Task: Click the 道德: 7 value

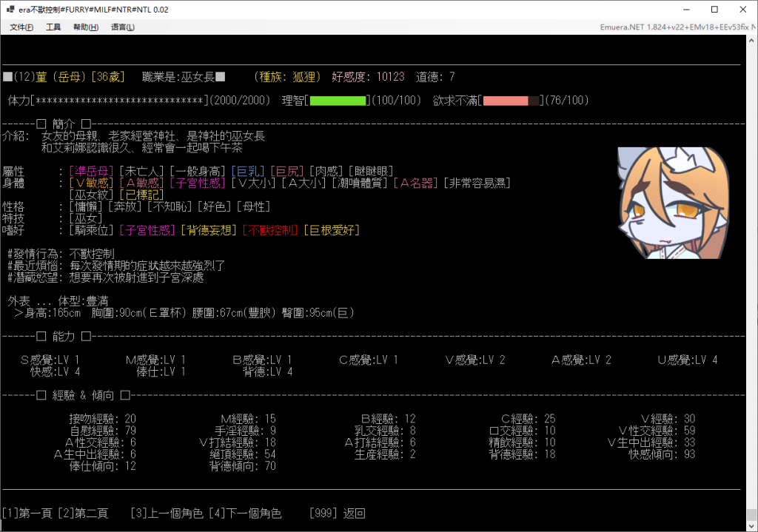Action: [435, 77]
